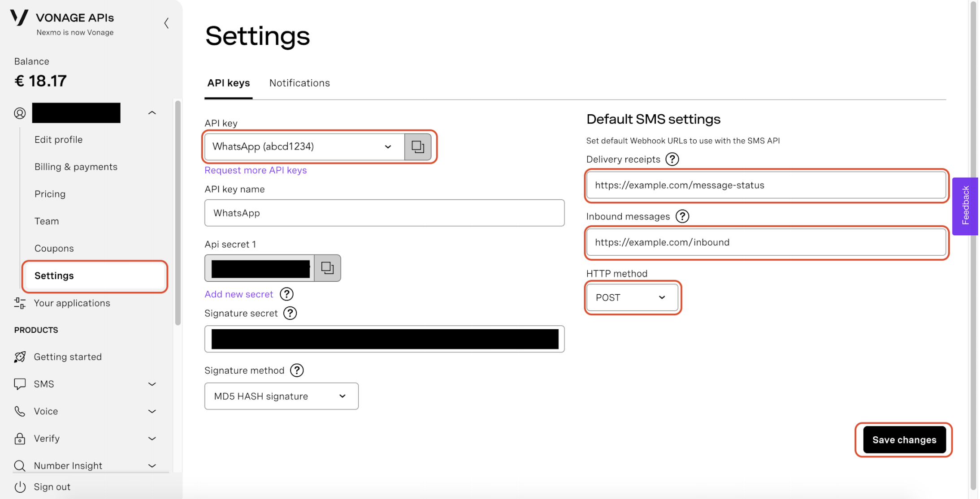Open help icon next to Inbound messages

tap(682, 216)
